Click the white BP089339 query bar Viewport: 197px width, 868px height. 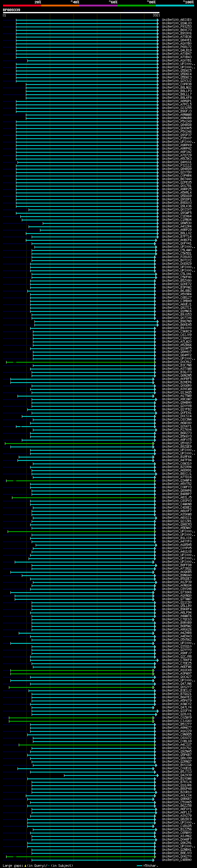[81, 12]
